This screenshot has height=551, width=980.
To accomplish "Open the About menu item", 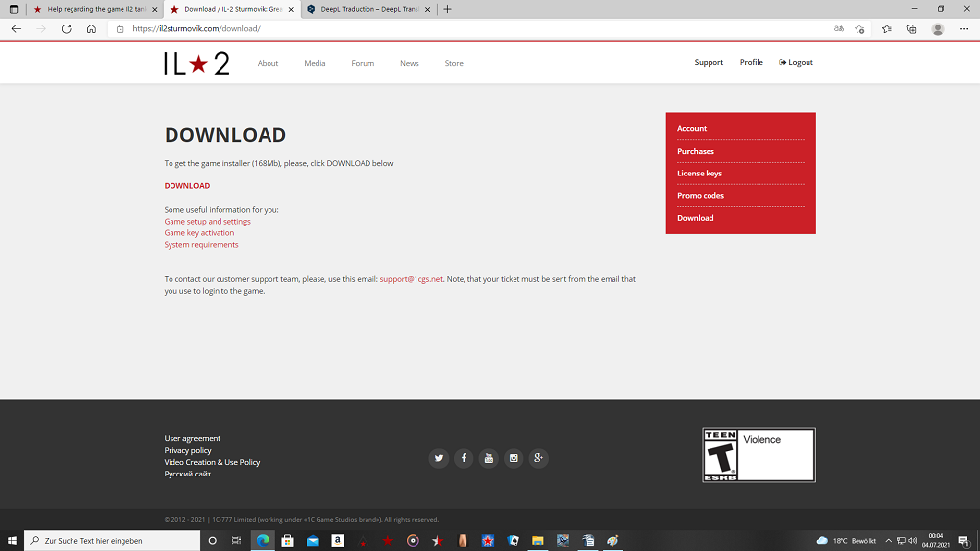I will pos(268,63).
